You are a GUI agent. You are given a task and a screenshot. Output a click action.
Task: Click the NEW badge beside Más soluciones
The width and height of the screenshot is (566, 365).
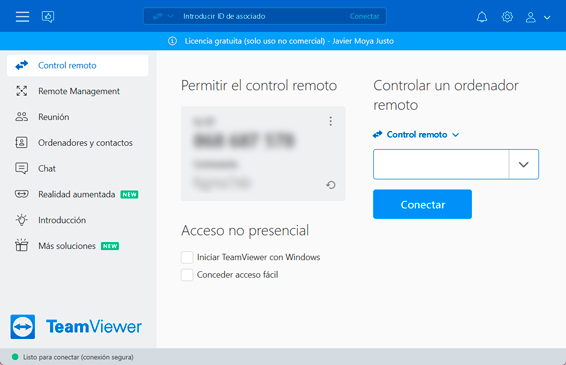[x=110, y=246]
